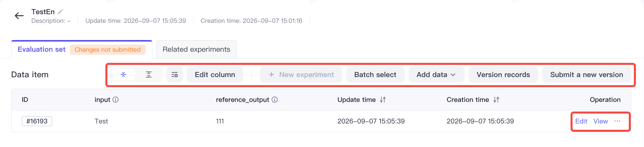The image size is (644, 147).
Task: Click the New experiment button
Action: pos(301,75)
